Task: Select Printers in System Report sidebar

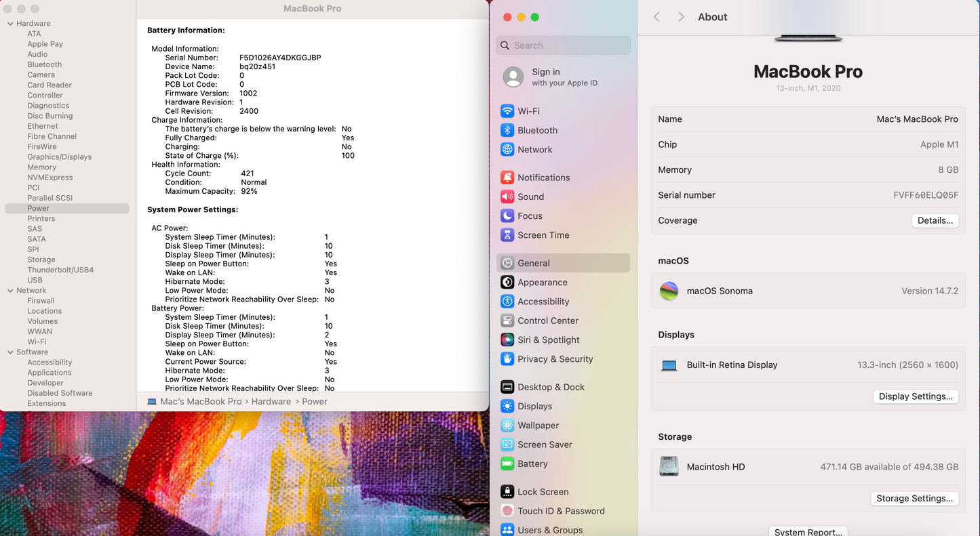Action: pos(41,219)
